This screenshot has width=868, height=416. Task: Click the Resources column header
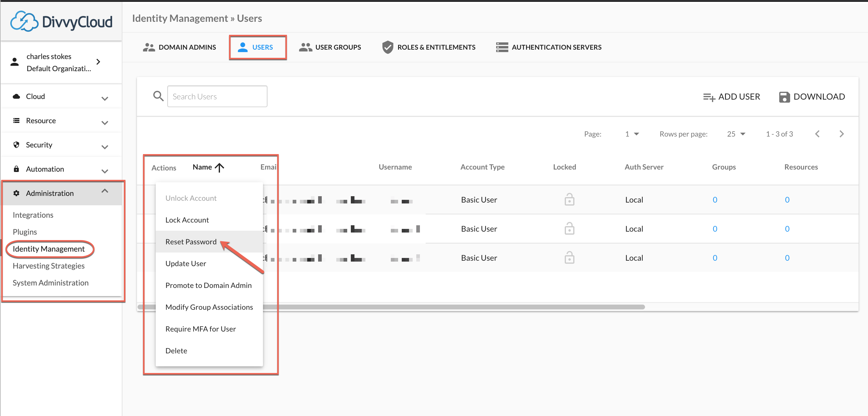pyautogui.click(x=801, y=167)
